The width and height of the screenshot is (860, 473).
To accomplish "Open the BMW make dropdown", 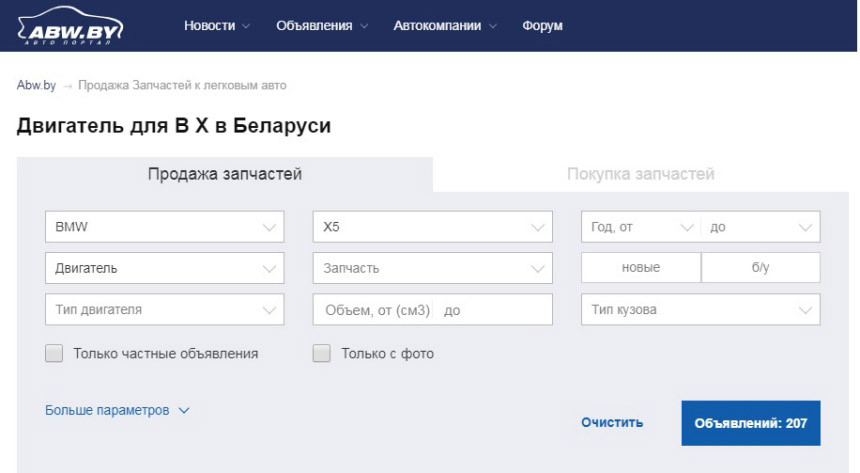I will (165, 227).
